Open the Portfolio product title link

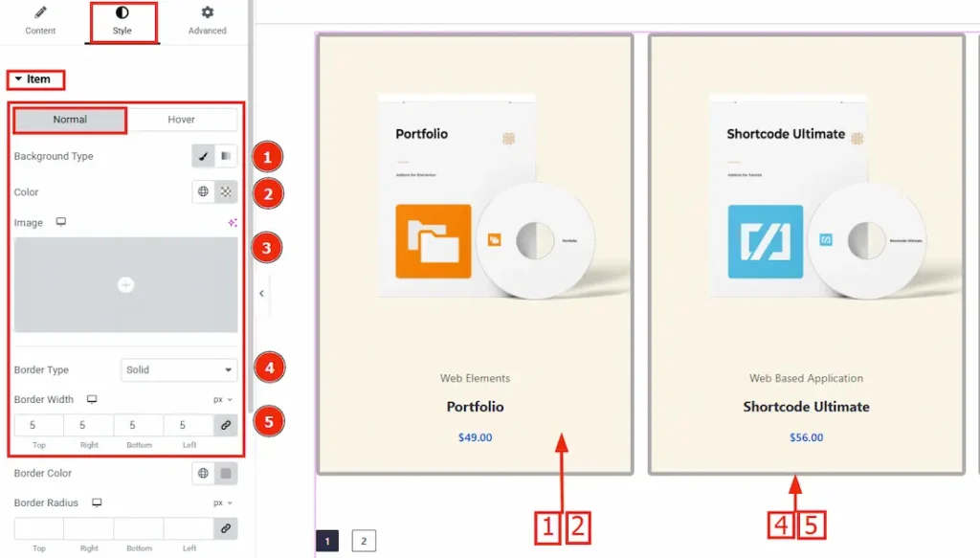pyautogui.click(x=475, y=407)
